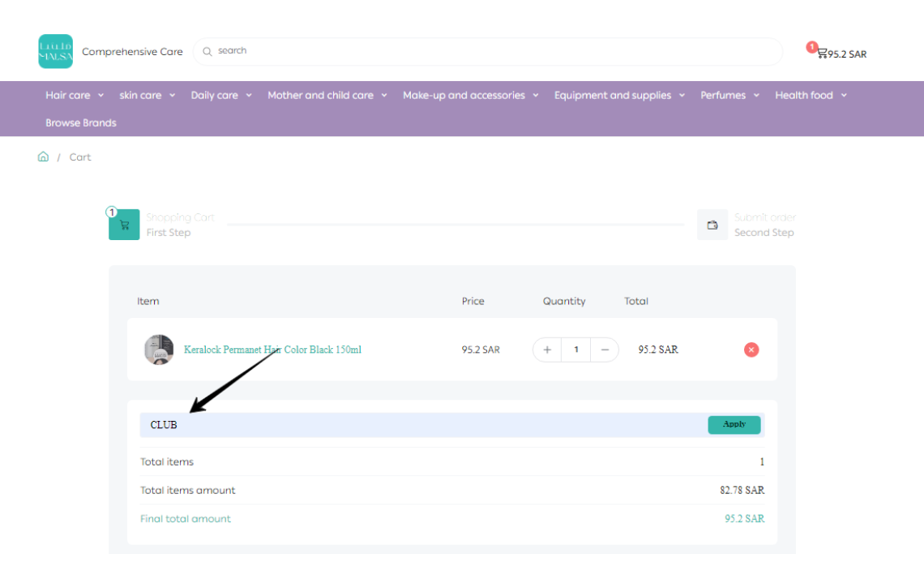Click the Final total amount label

[x=185, y=518]
